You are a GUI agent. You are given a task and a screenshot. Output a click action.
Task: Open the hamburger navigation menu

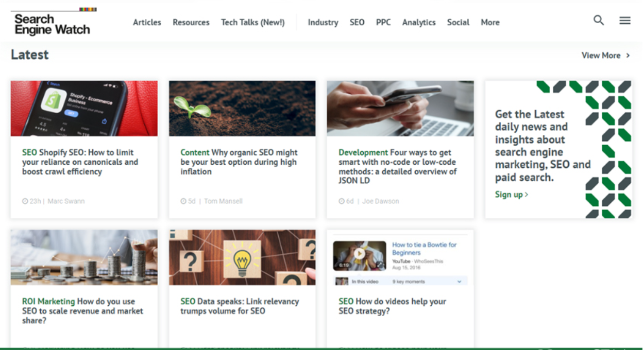pyautogui.click(x=625, y=20)
